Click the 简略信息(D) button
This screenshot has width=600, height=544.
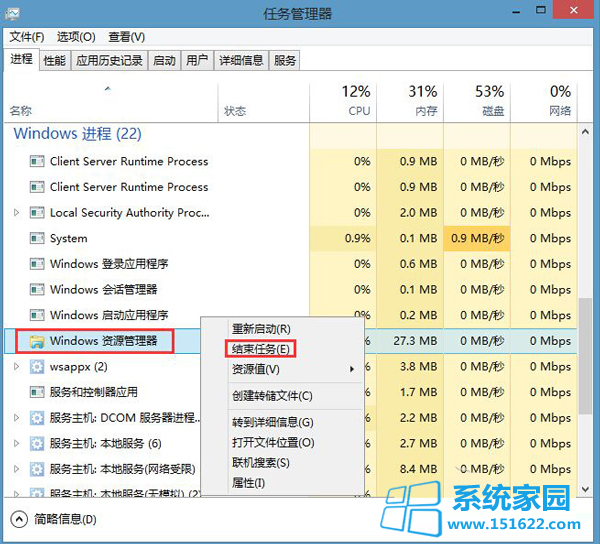(54, 519)
